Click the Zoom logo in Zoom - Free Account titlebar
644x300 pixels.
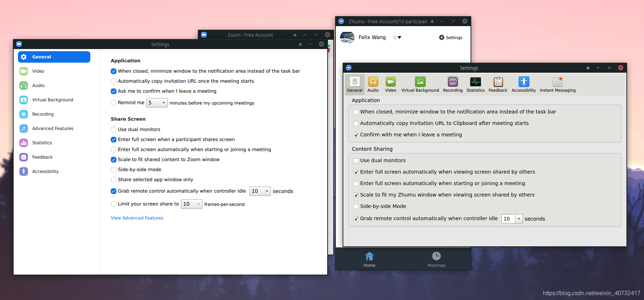[204, 35]
